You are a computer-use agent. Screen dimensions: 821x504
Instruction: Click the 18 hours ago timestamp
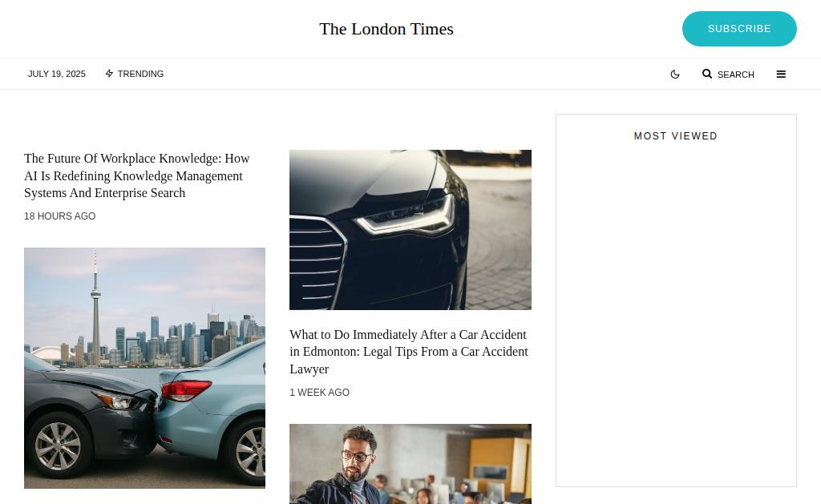coord(59,216)
